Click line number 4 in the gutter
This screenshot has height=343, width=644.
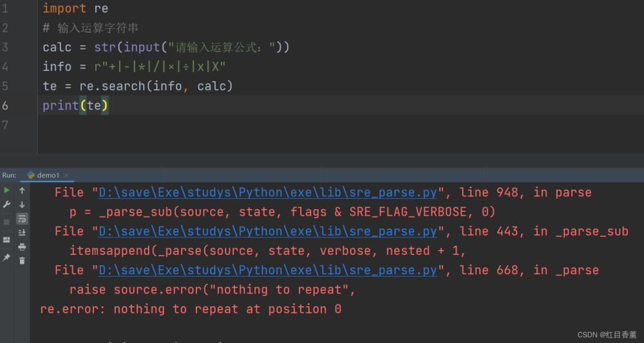pos(5,66)
